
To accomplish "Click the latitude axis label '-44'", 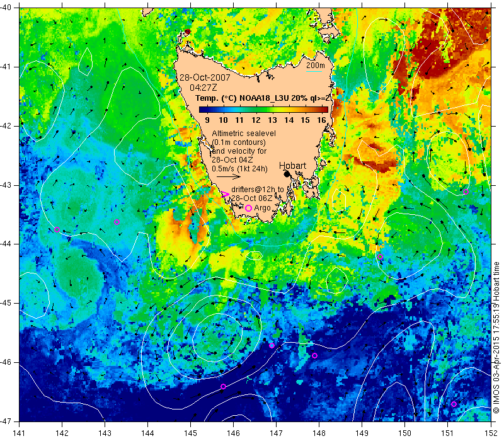I will [x=6, y=244].
